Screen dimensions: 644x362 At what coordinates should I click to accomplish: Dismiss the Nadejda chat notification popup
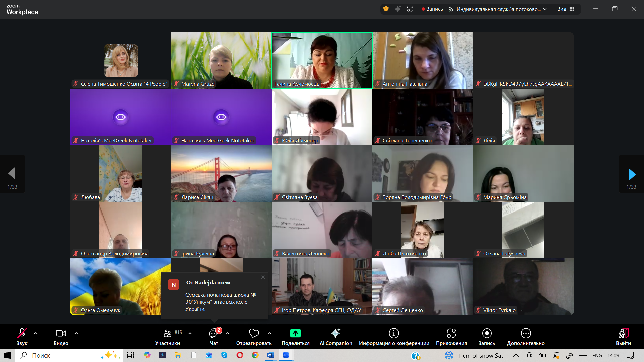point(263,277)
